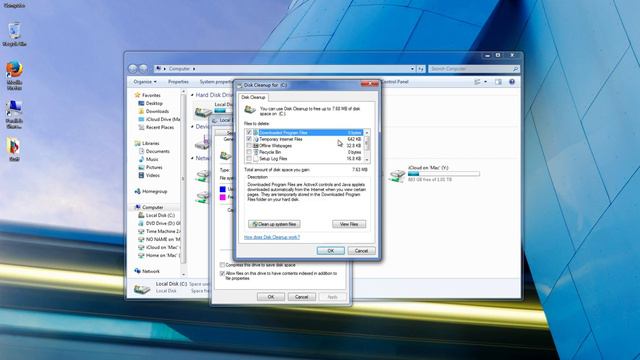The height and width of the screenshot is (360, 640).
Task: Open the view options dropdown arrow
Action: click(485, 82)
